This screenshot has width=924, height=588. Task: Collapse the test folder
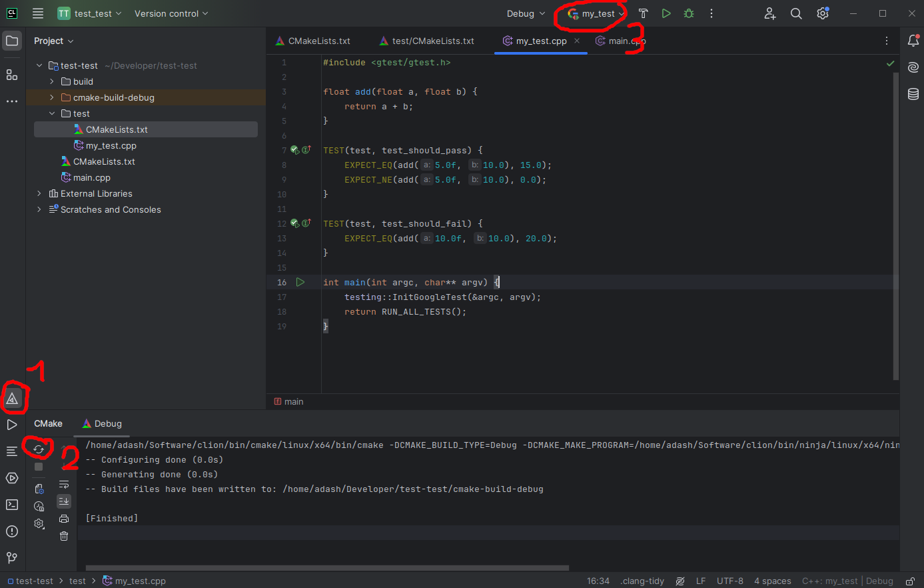52,113
